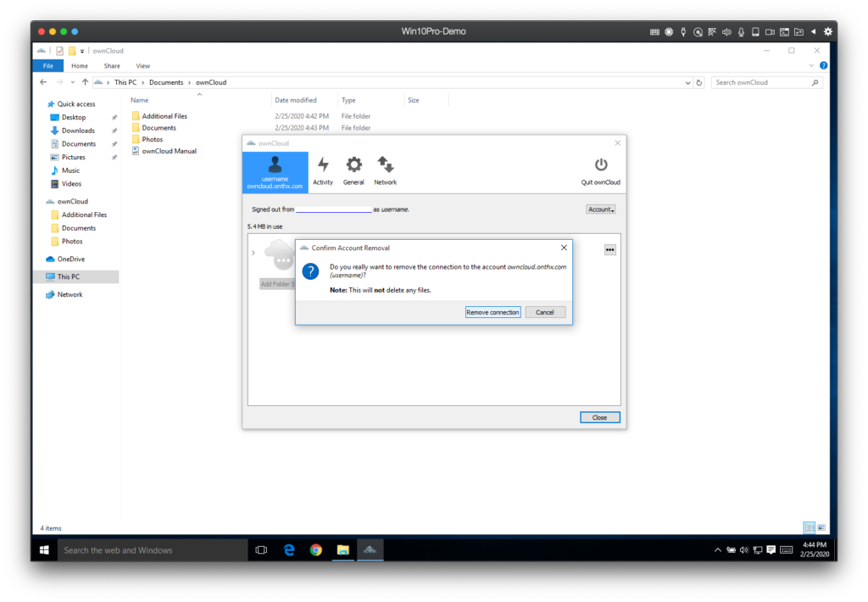Select Videos in the navigation pane

click(x=71, y=184)
